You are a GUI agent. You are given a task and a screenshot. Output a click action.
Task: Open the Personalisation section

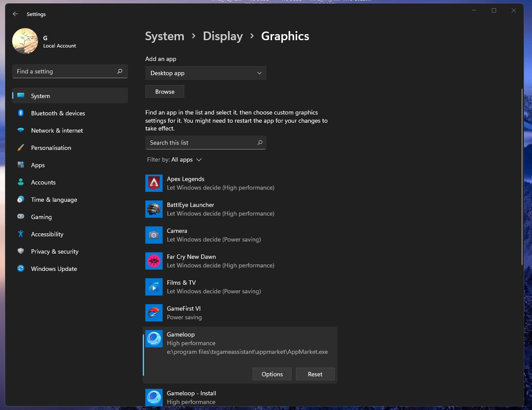pyautogui.click(x=70, y=148)
